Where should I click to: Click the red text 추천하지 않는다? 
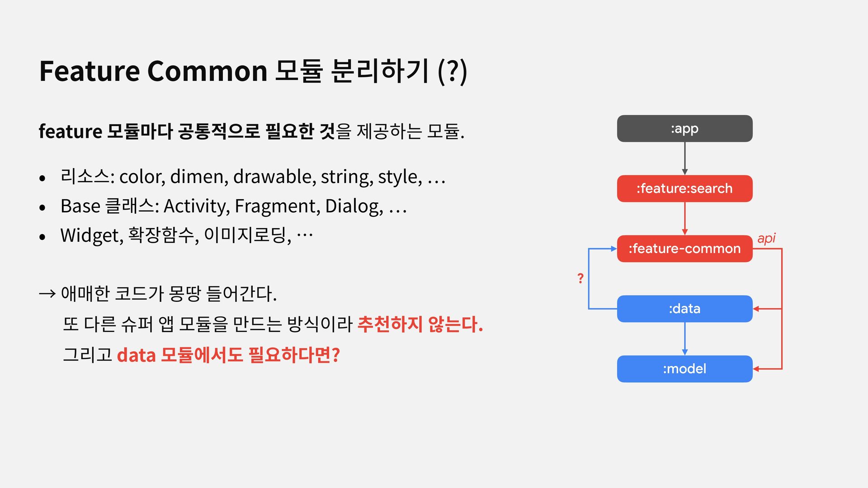click(420, 324)
